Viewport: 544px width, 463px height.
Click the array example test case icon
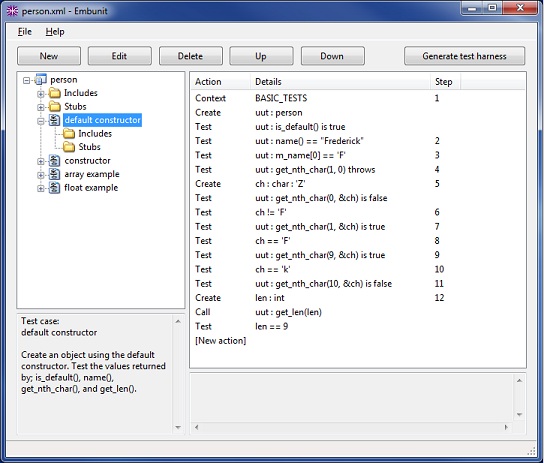tap(54, 174)
